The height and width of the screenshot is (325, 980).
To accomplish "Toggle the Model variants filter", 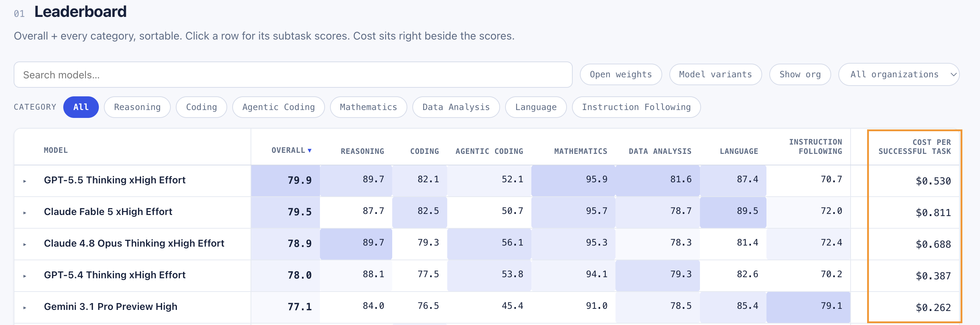I will pos(715,74).
